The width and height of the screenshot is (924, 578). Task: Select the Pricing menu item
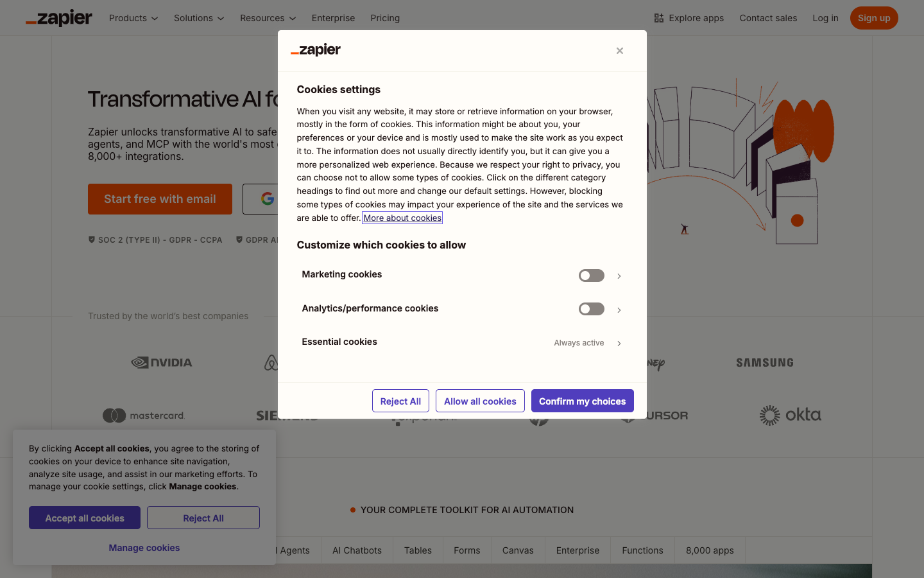click(x=385, y=18)
